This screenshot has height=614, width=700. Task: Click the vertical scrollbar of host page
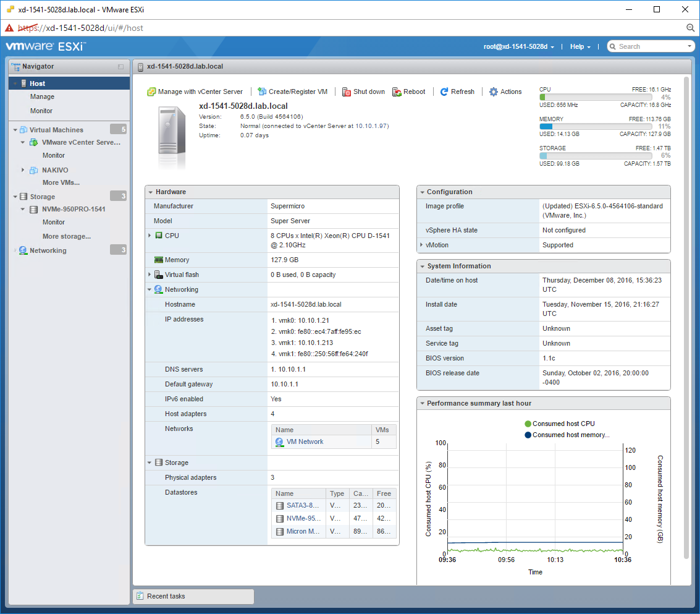click(686, 318)
